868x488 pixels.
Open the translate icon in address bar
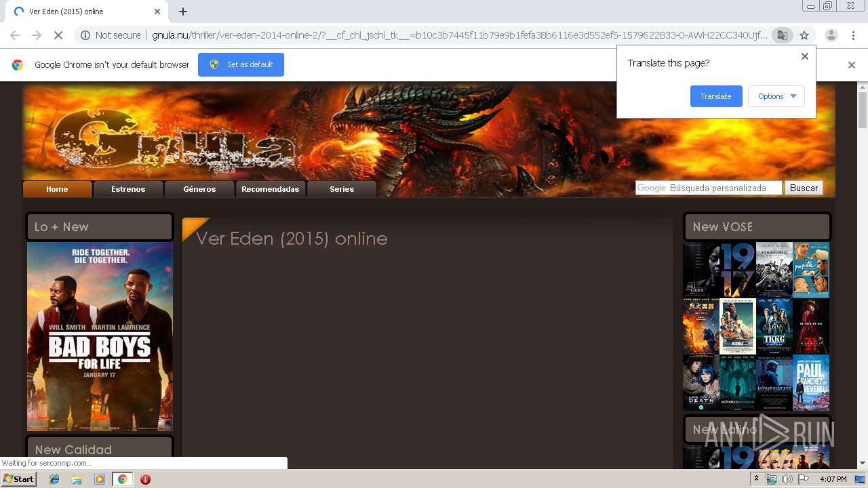tap(782, 35)
